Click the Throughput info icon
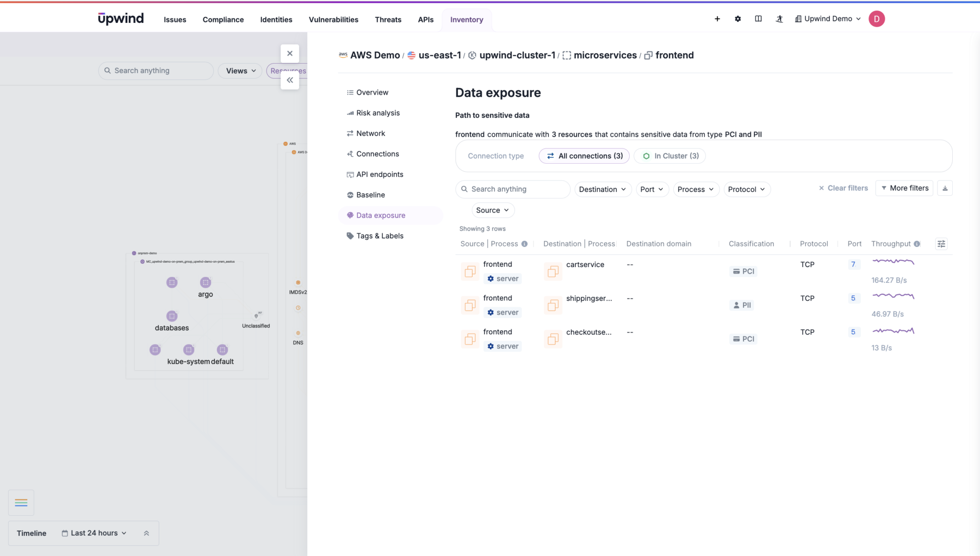This screenshot has height=556, width=980. (x=917, y=244)
